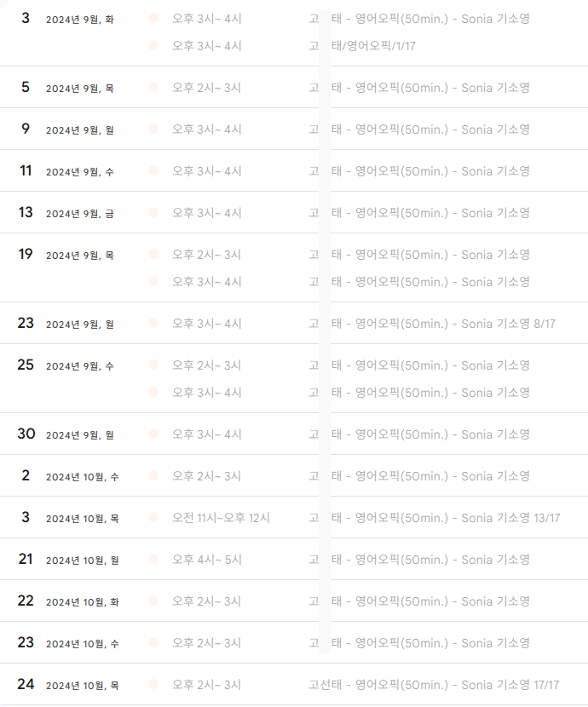Select date number 9 for September Monday
The width and height of the screenshot is (588, 707).
pos(26,129)
